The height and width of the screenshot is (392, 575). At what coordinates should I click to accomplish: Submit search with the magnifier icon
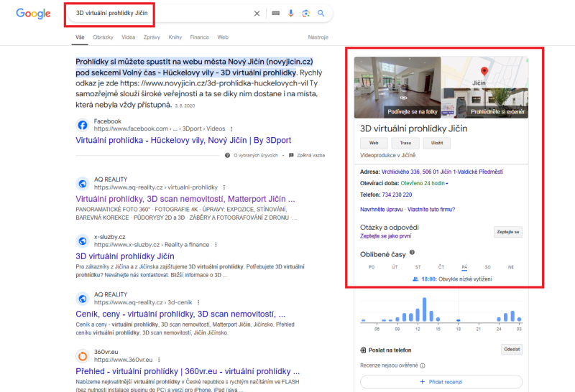point(321,13)
